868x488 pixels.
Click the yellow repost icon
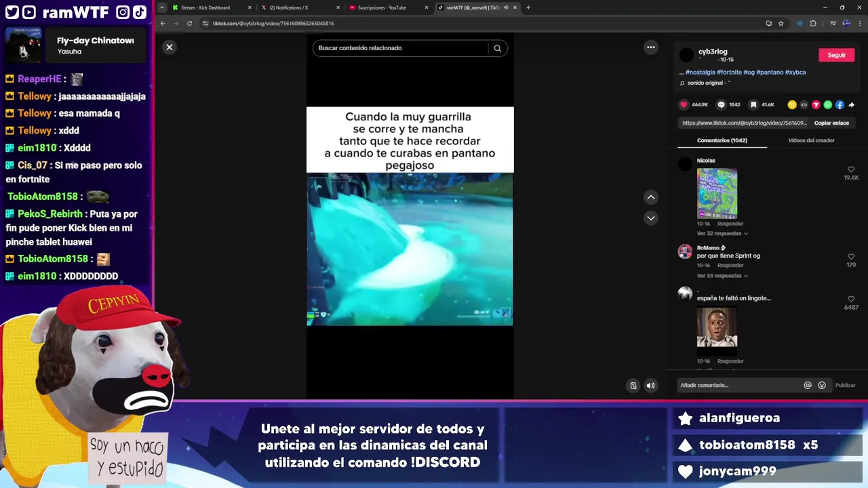[x=792, y=104]
